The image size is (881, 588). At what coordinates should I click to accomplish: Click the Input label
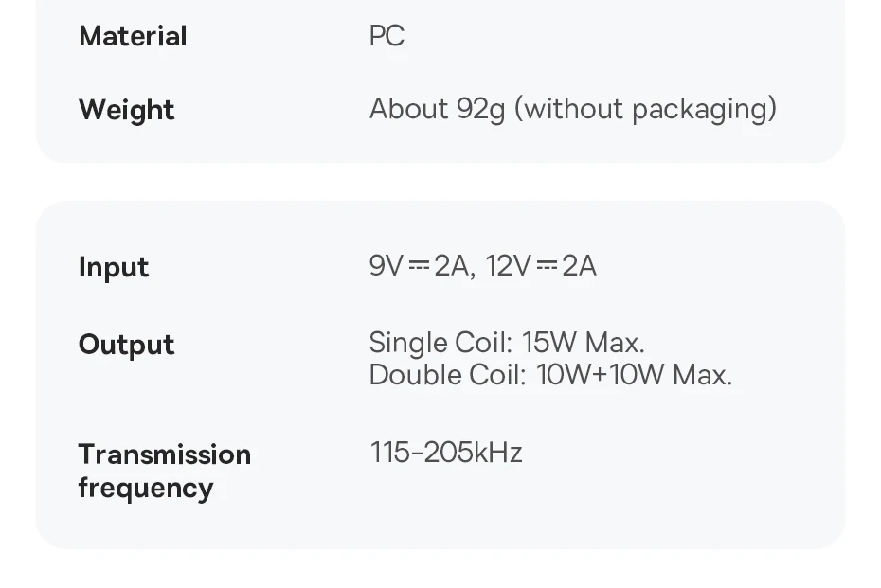tap(114, 267)
